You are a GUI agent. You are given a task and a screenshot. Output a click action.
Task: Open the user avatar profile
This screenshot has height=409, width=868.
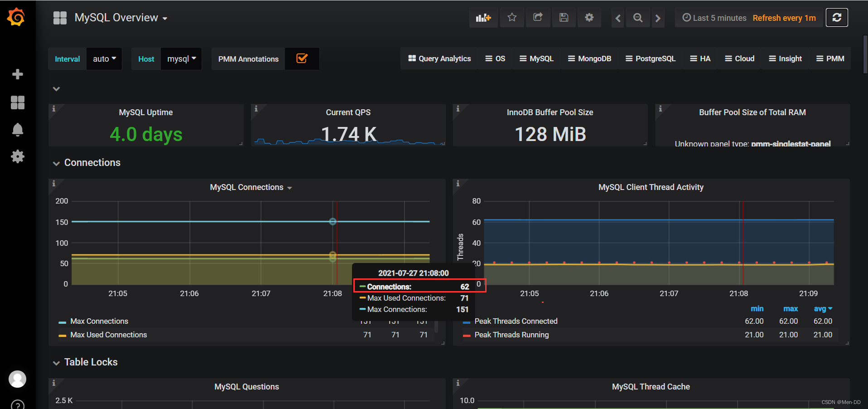pos(18,379)
